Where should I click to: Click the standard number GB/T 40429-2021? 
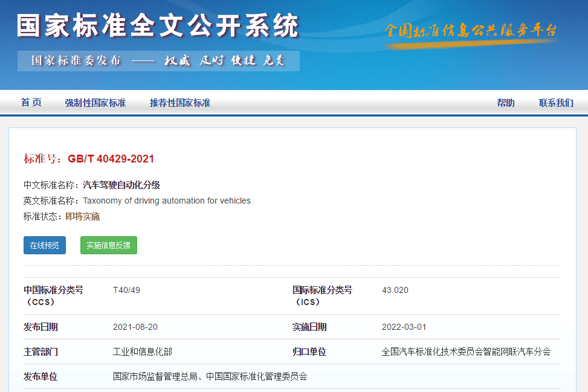[x=111, y=159]
